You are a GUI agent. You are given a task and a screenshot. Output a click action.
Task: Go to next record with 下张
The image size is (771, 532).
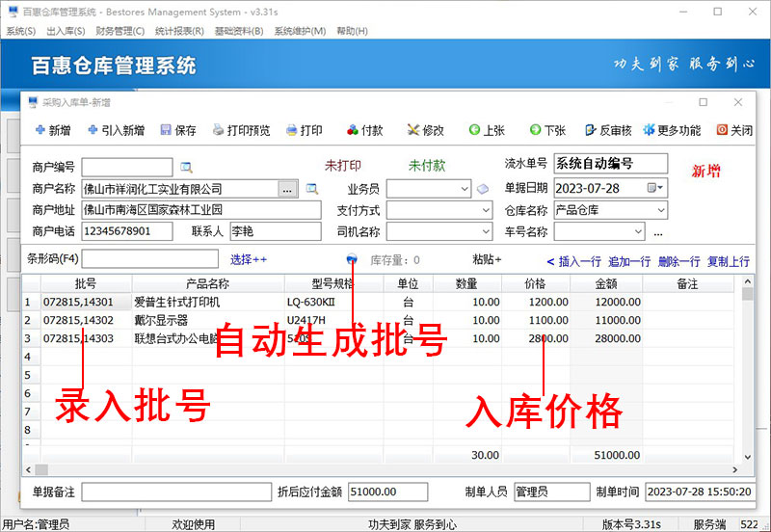[x=535, y=130]
